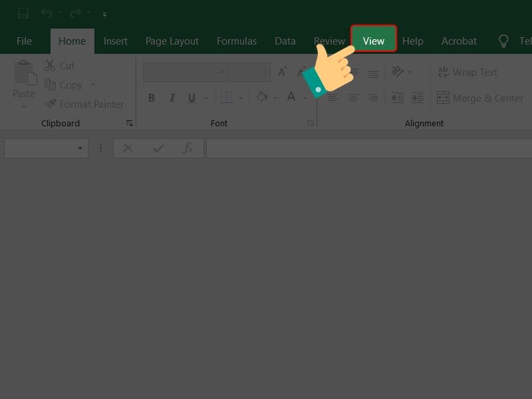The image size is (532, 399).
Task: Expand the Name Box dropdown arrow
Action: click(80, 148)
